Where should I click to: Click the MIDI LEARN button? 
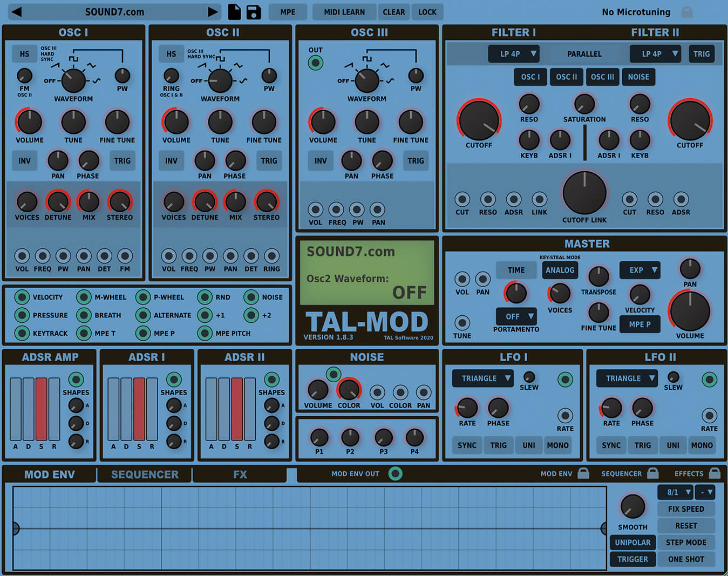pyautogui.click(x=344, y=12)
